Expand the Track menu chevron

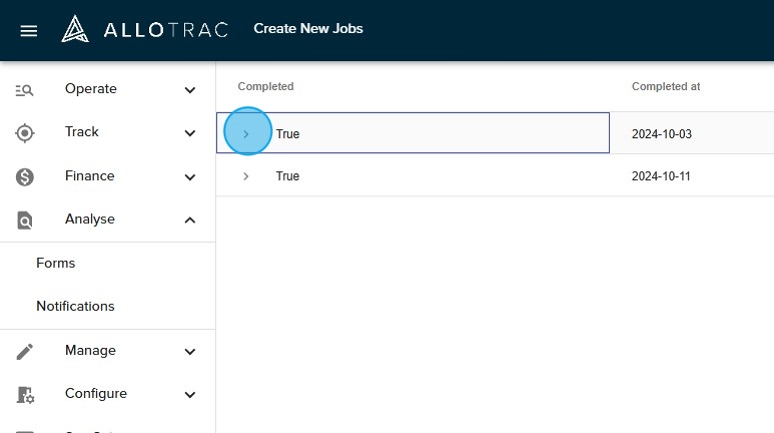190,133
